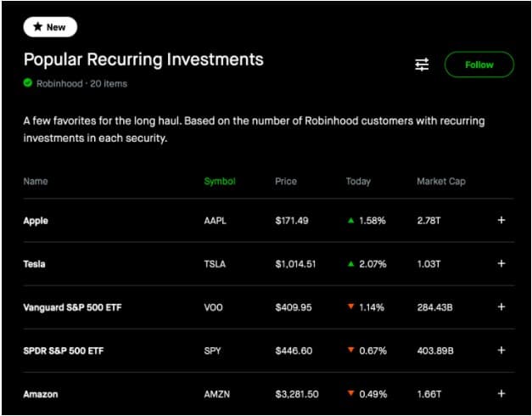Sort the table by Price column
The width and height of the screenshot is (532, 416).
tap(286, 181)
